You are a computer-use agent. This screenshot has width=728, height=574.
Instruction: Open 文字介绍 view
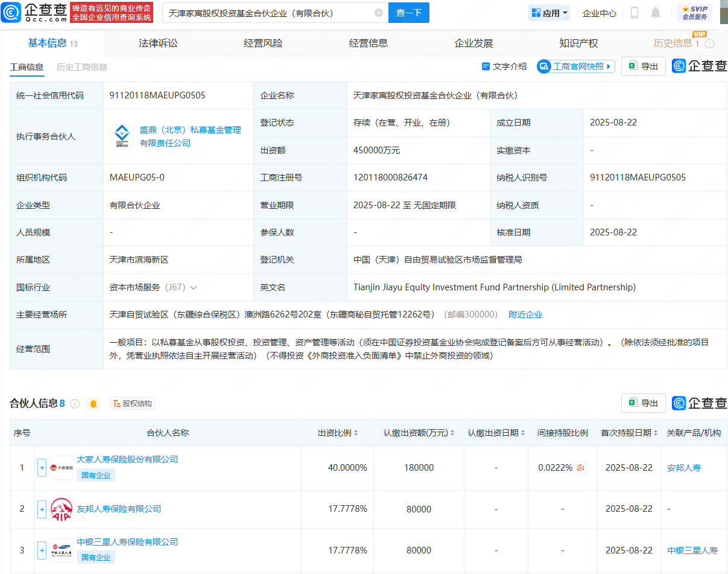point(504,66)
